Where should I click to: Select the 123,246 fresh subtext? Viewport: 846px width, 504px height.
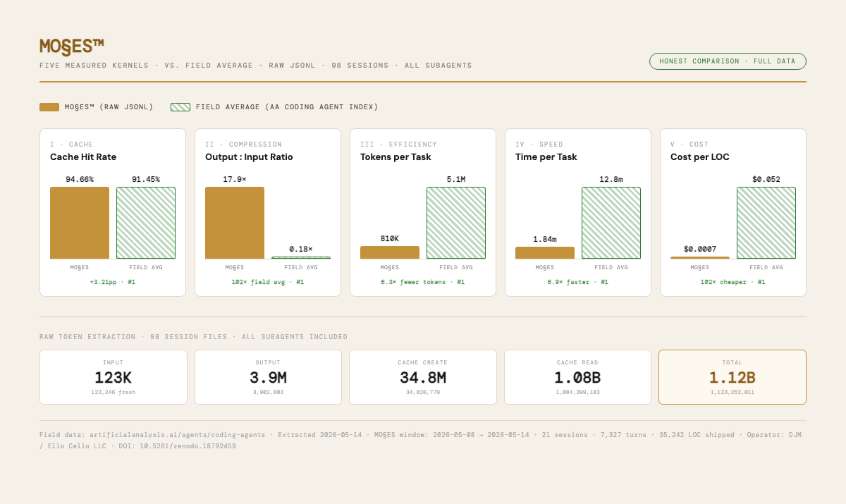114,392
